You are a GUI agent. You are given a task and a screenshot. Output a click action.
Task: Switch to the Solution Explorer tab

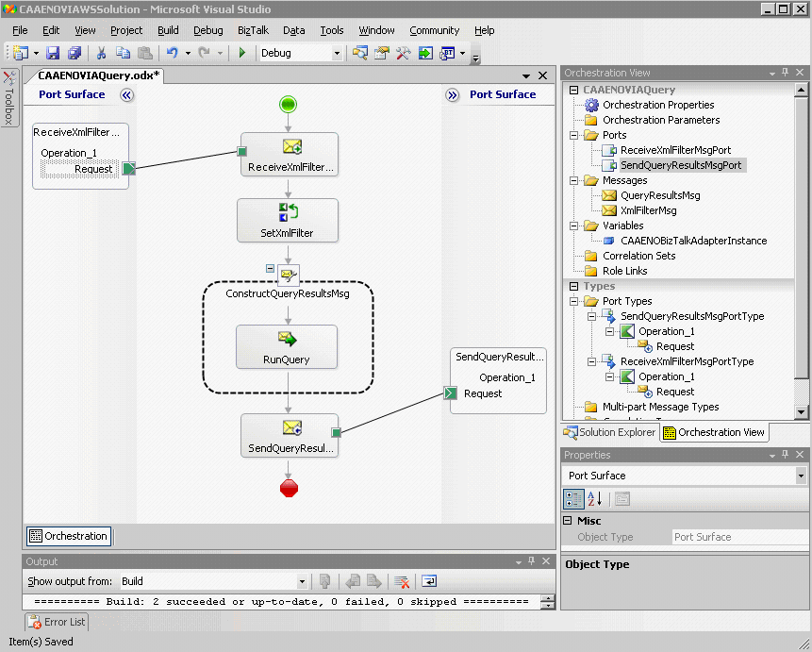coord(609,432)
